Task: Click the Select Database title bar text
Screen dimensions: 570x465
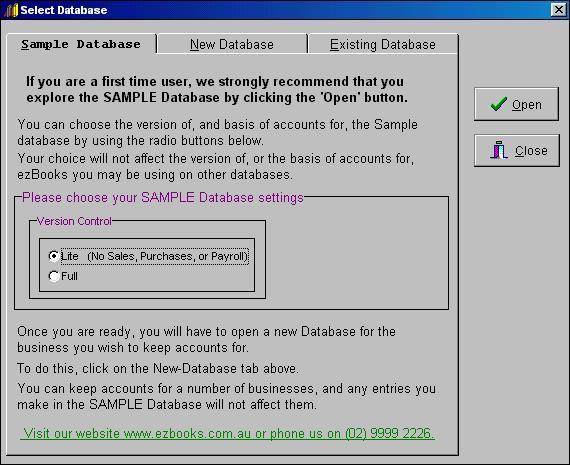Action: (64, 10)
